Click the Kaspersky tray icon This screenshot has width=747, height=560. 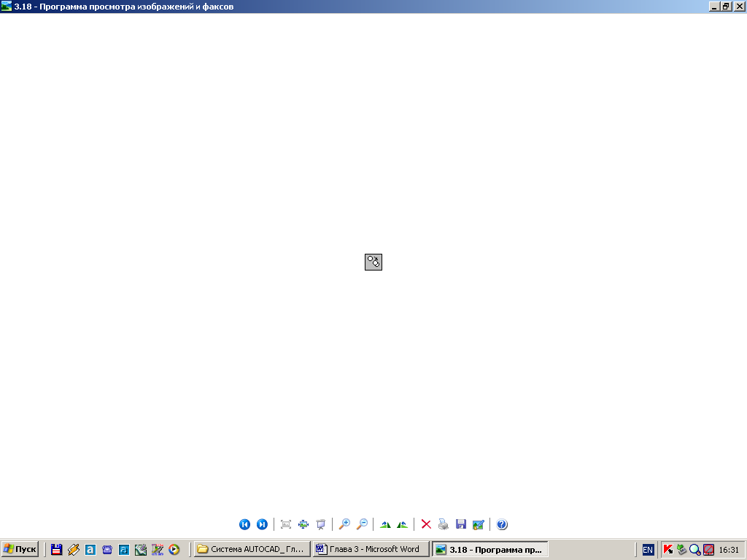[668, 550]
